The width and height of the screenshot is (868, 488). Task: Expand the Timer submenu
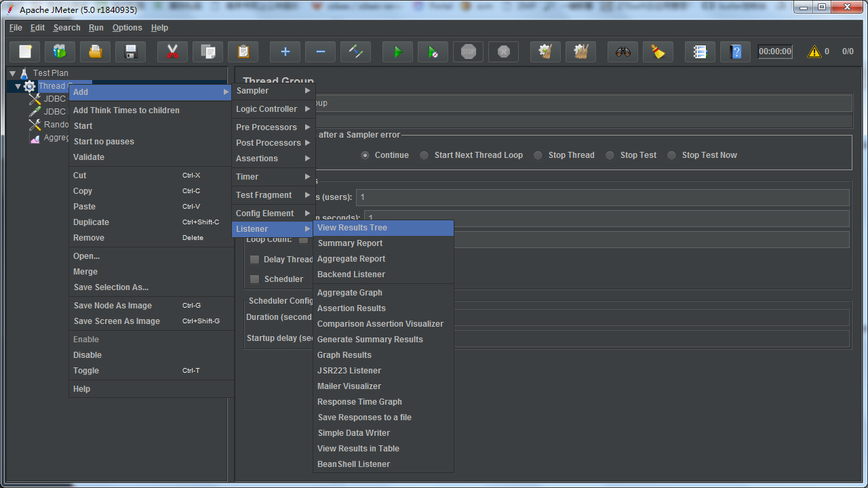pos(273,177)
